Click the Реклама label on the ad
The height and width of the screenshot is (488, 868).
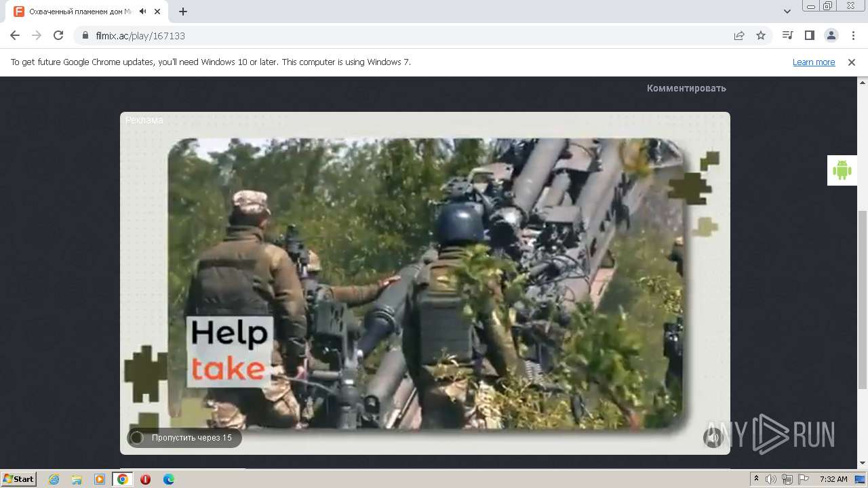[x=144, y=120]
